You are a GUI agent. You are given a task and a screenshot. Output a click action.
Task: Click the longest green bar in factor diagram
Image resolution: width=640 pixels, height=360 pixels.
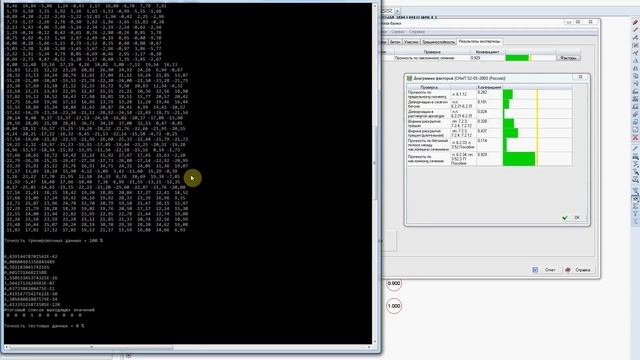[519, 159]
